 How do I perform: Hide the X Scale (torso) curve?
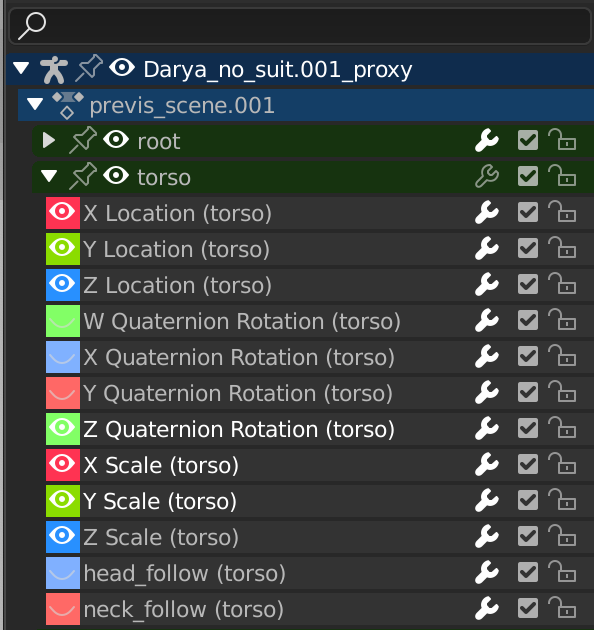tap(63, 464)
